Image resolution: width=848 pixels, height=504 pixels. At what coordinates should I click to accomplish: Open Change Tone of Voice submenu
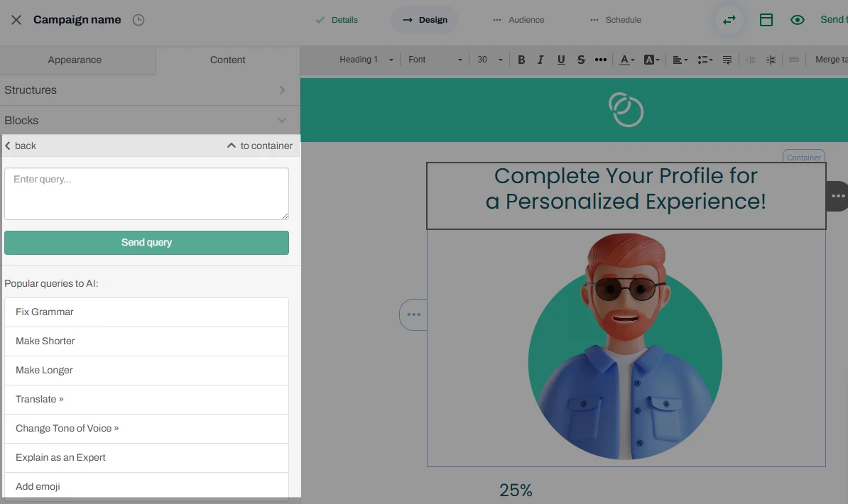pos(146,429)
